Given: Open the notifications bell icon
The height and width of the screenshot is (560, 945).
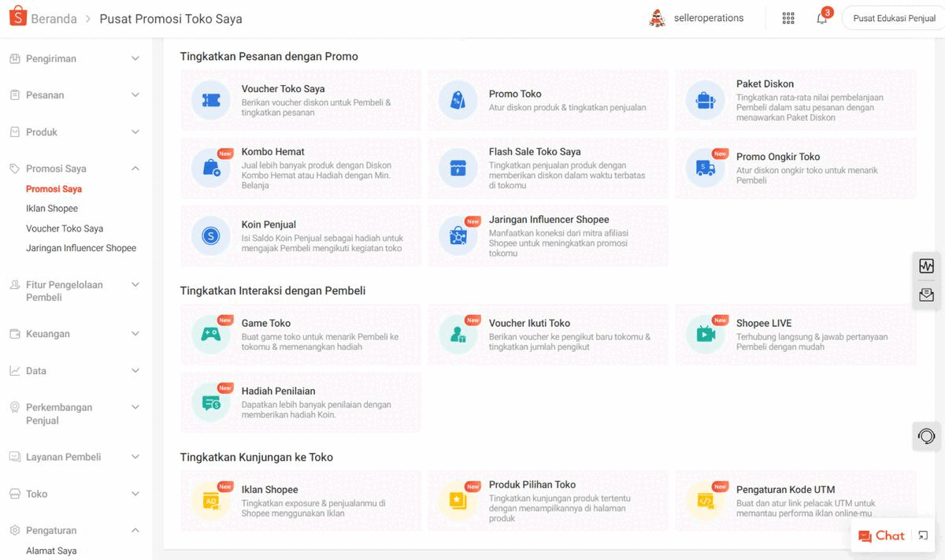Looking at the screenshot, I should click(821, 18).
